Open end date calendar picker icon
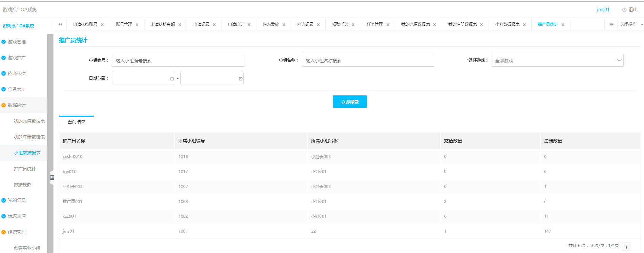Image resolution: width=644 pixels, height=253 pixels. tap(241, 79)
